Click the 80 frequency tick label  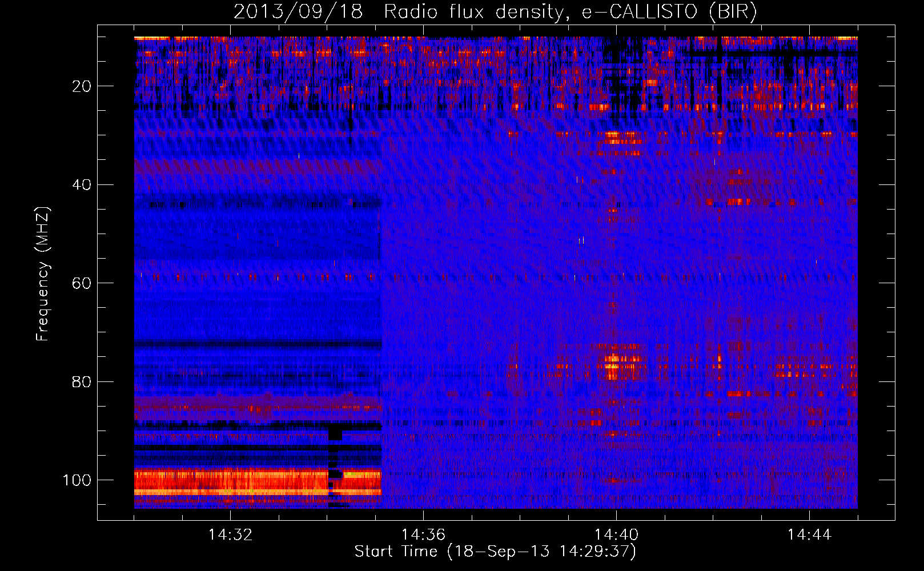82,381
